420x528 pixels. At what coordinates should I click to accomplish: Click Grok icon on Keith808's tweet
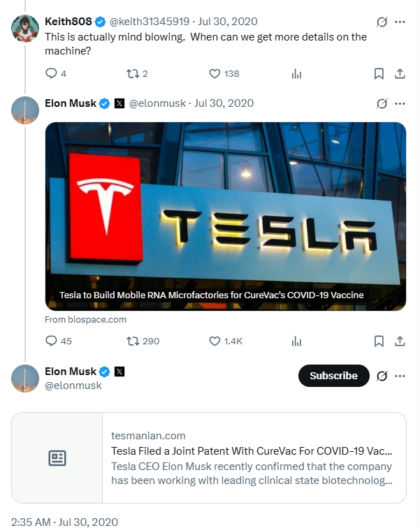382,22
